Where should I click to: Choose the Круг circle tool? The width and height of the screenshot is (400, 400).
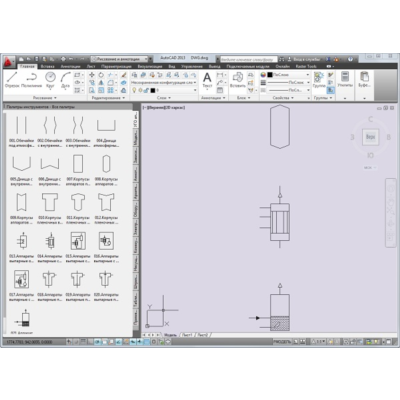pos(50,79)
